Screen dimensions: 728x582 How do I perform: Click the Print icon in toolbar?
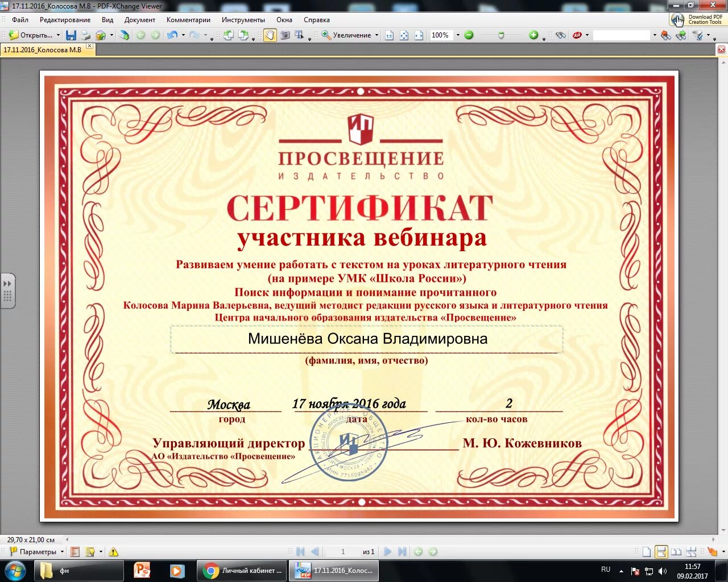click(x=85, y=35)
